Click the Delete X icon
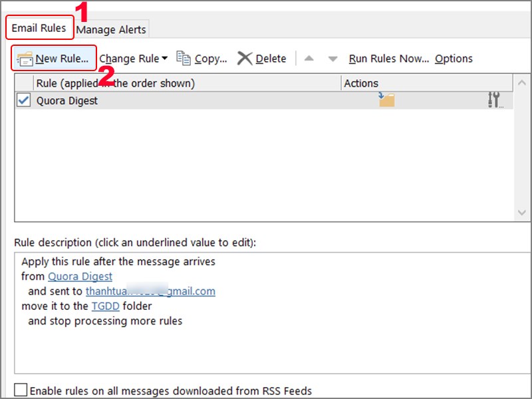 click(x=245, y=59)
